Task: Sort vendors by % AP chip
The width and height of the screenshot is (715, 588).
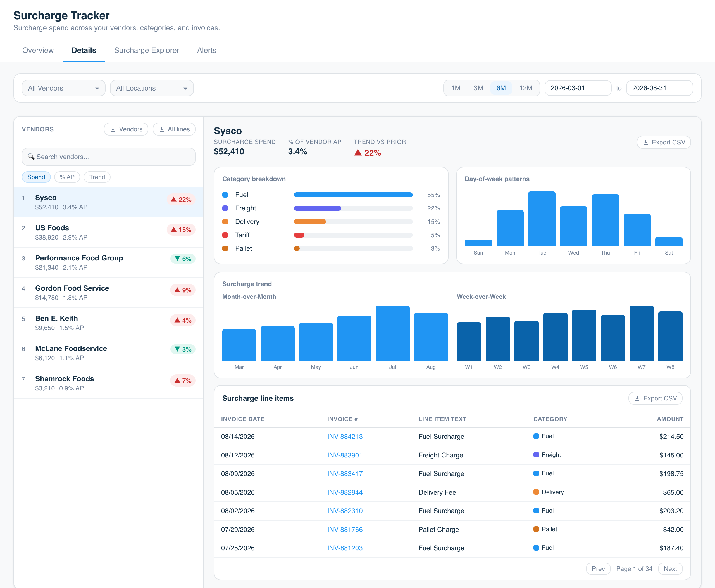Action: coord(67,177)
